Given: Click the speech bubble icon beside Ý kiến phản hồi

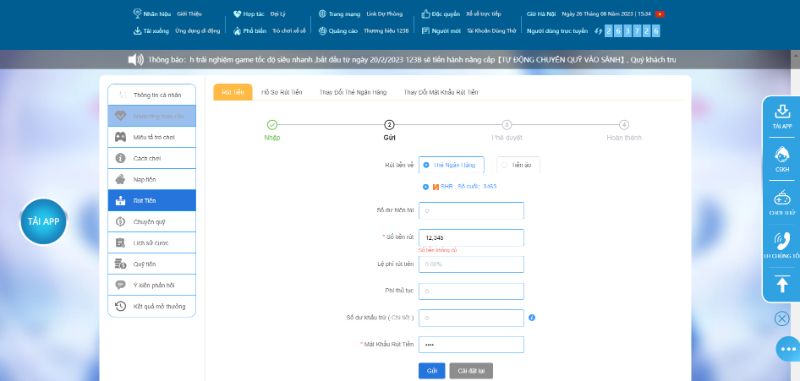Looking at the screenshot, I should pyautogui.click(x=120, y=285).
